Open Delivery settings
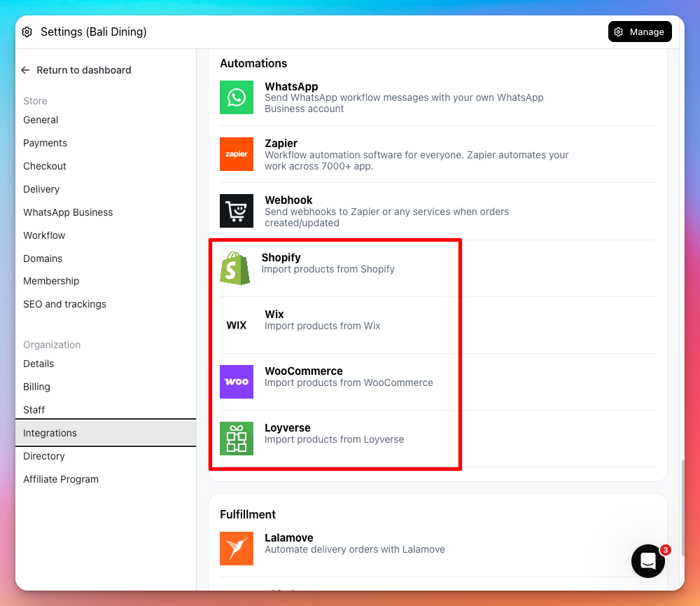 coord(41,189)
